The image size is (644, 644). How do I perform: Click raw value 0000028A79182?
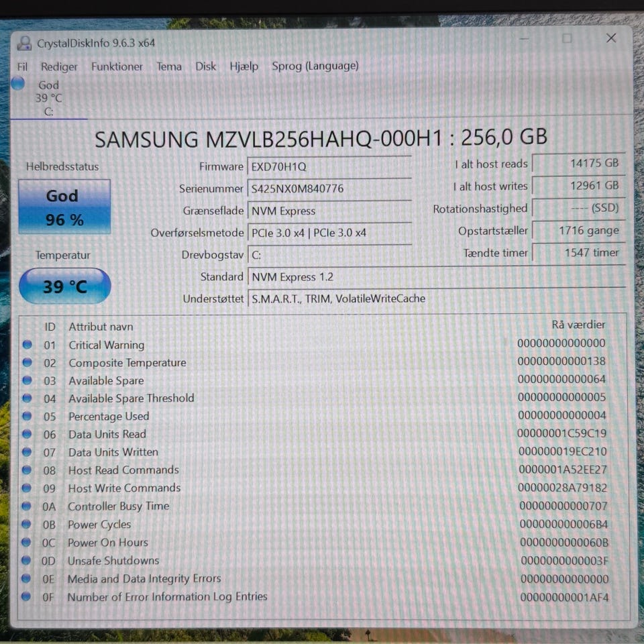tap(562, 488)
